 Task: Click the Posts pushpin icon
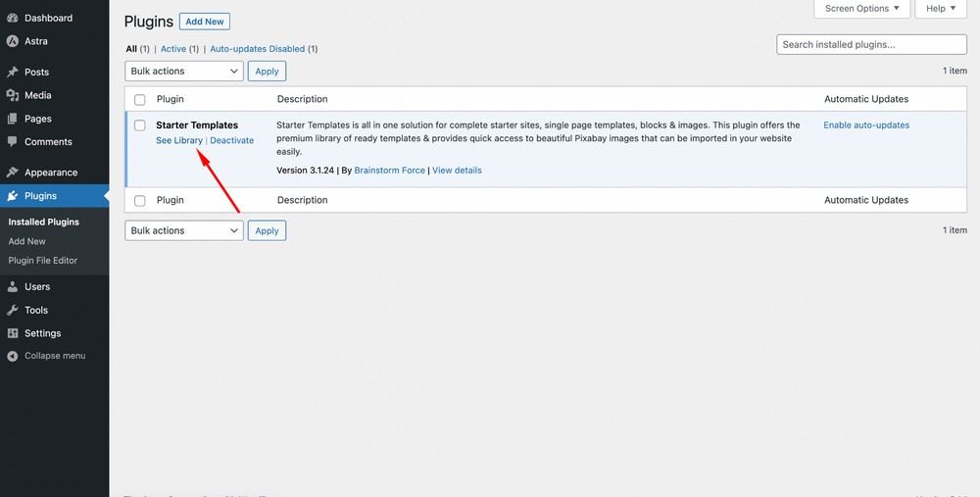13,72
